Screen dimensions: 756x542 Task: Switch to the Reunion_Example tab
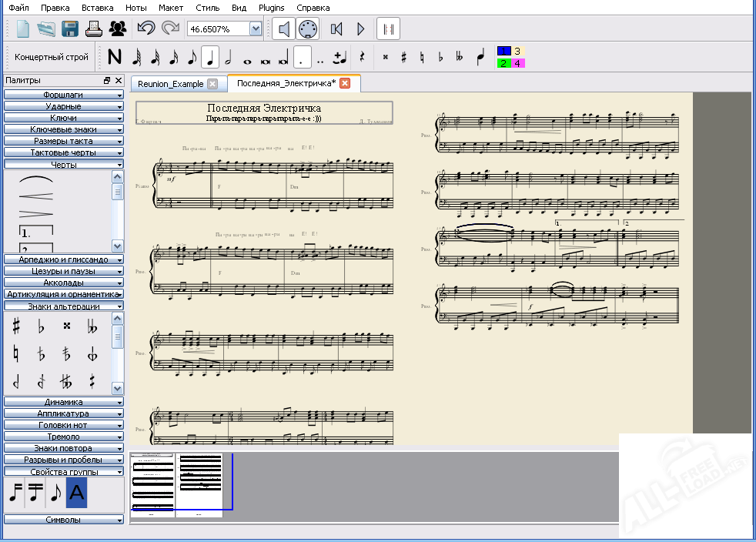coord(170,84)
